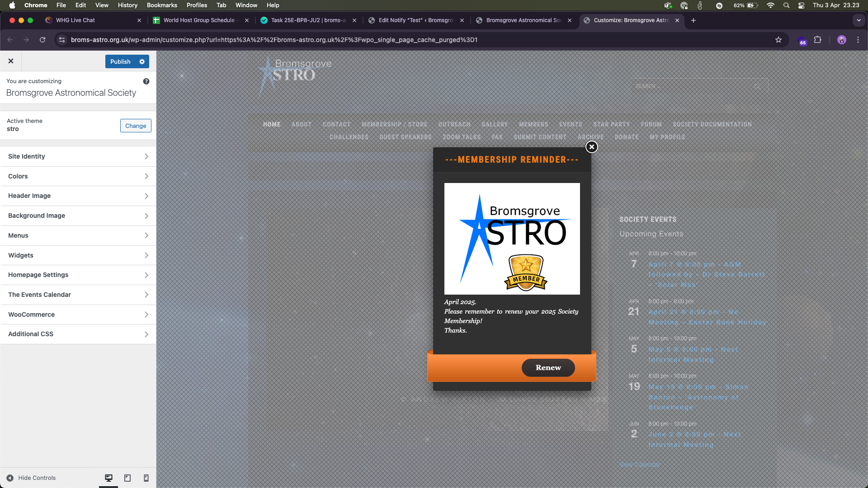Switch to mobile preview device icon

click(146, 478)
